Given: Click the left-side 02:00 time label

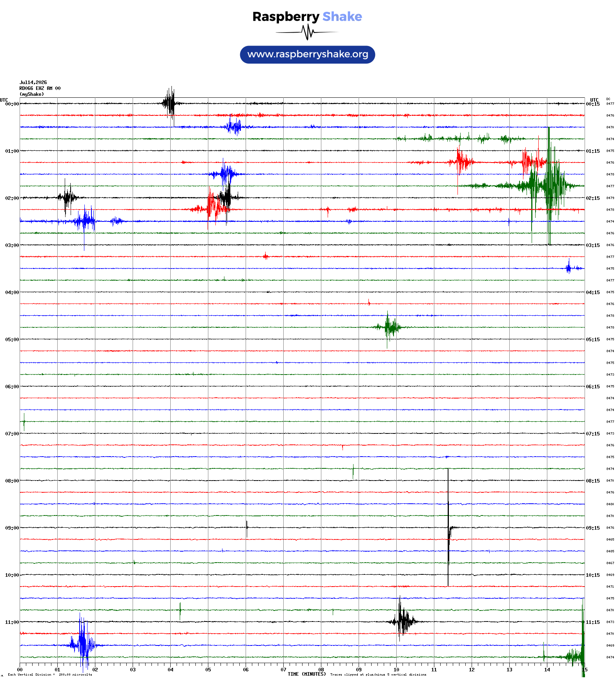Looking at the screenshot, I should 12,198.
